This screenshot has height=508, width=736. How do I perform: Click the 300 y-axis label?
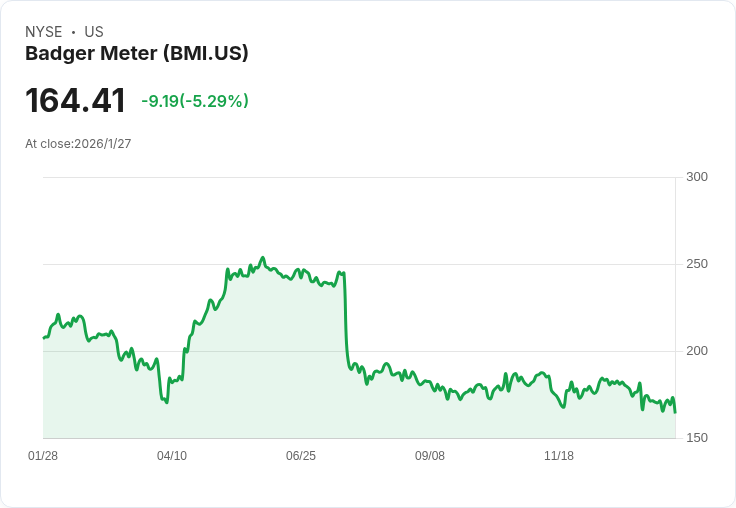[697, 177]
